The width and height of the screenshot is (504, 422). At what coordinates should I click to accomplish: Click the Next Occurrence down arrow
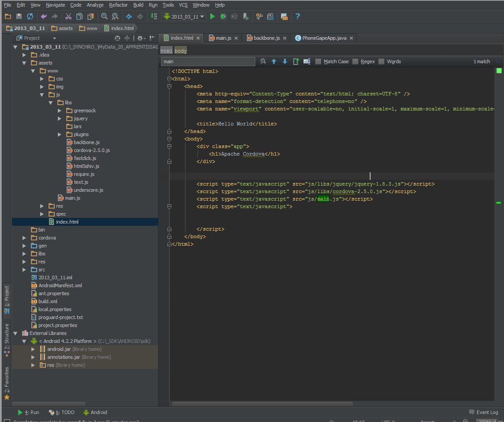pos(285,61)
